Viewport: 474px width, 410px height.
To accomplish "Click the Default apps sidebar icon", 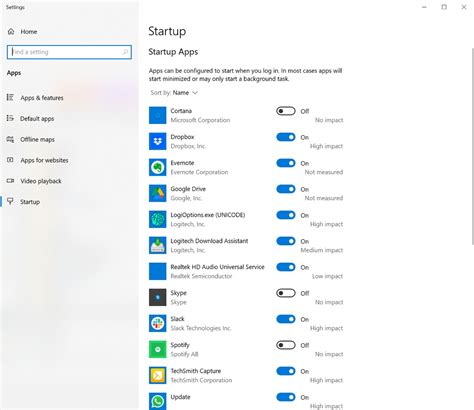I will (10, 118).
